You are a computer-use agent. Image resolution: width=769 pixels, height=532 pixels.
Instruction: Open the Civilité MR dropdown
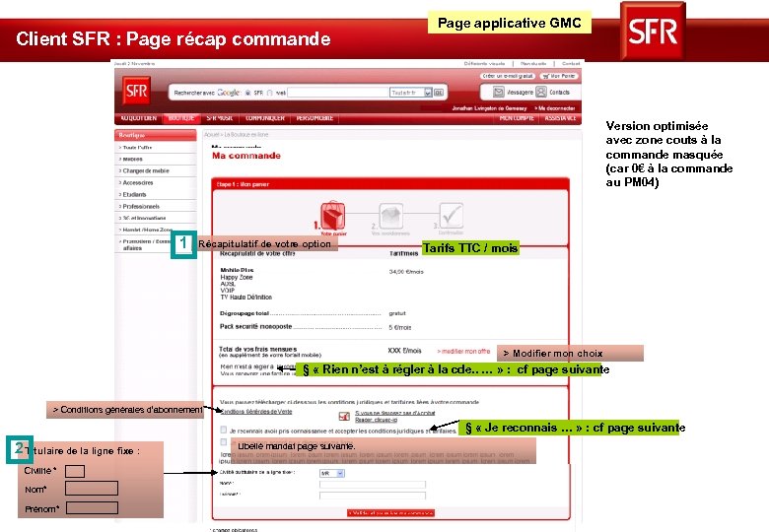pyautogui.click(x=332, y=473)
